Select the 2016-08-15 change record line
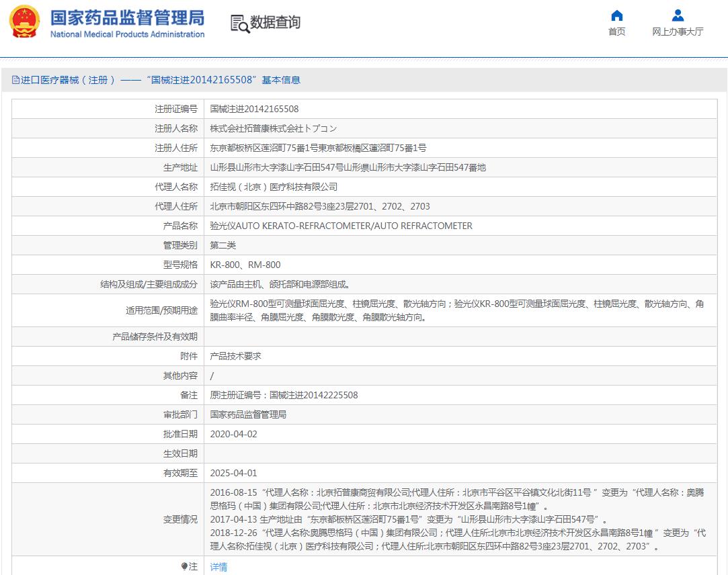Screen dimensions: 728x575 457,499
